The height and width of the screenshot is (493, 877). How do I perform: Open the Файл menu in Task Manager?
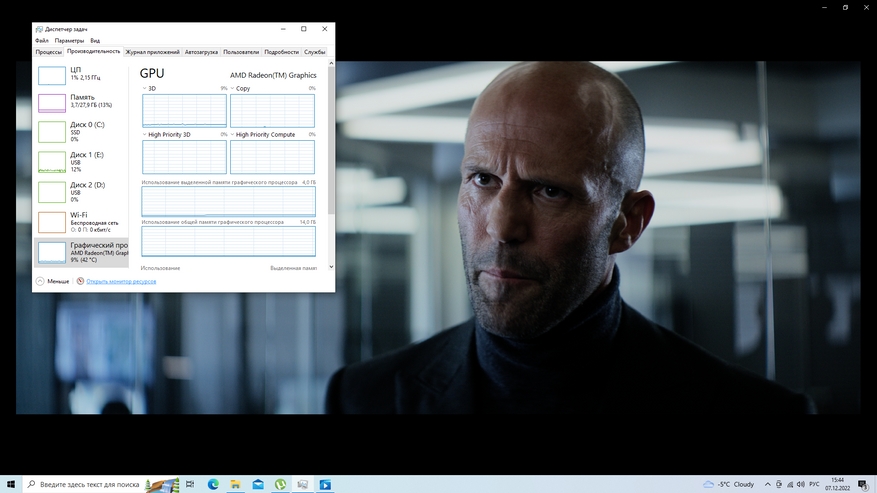[x=42, y=40]
